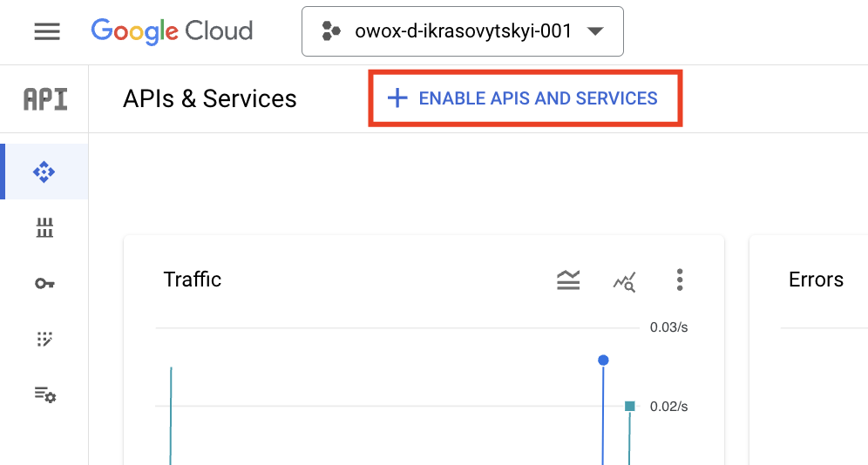Open Traffic chart in Metrics Explorer
The height and width of the screenshot is (465, 868).
coord(625,281)
